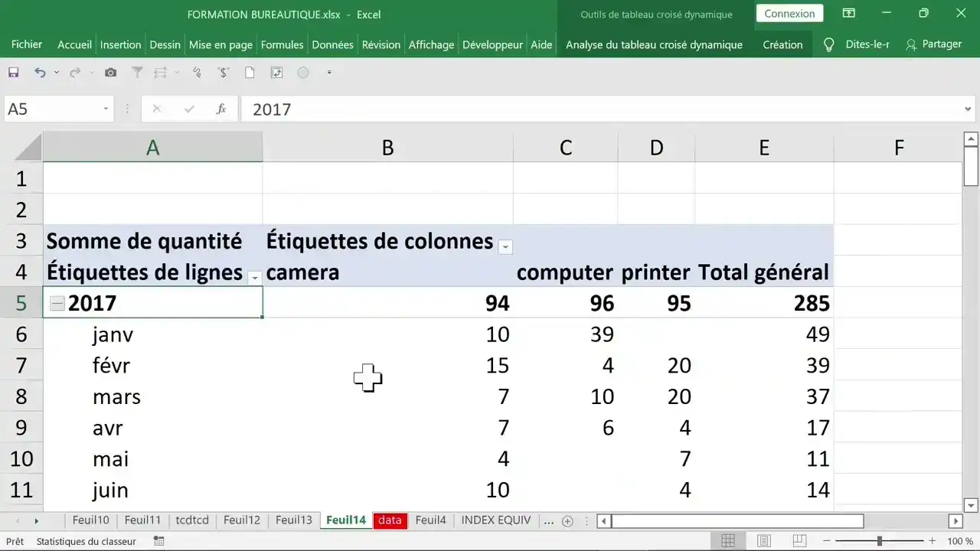The width and height of the screenshot is (980, 551).
Task: Select the data sheet tab
Action: [x=390, y=520]
